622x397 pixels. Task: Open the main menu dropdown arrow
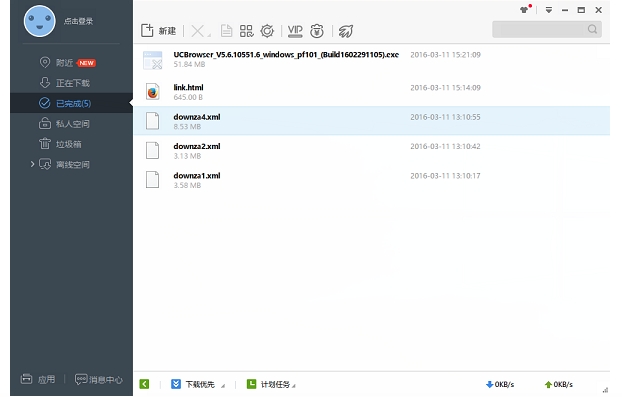pos(549,10)
